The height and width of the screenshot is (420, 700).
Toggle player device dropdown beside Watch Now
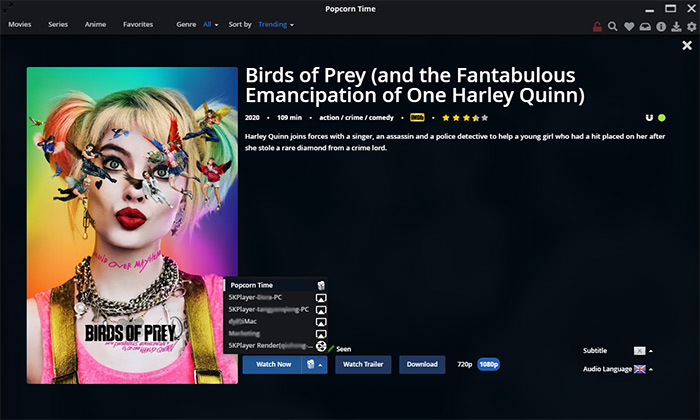315,365
